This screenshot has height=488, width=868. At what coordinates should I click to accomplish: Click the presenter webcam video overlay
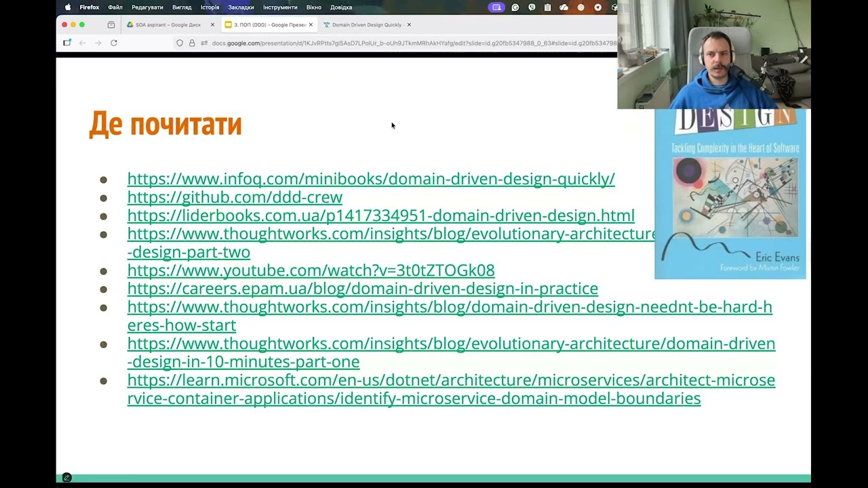pyautogui.click(x=714, y=54)
